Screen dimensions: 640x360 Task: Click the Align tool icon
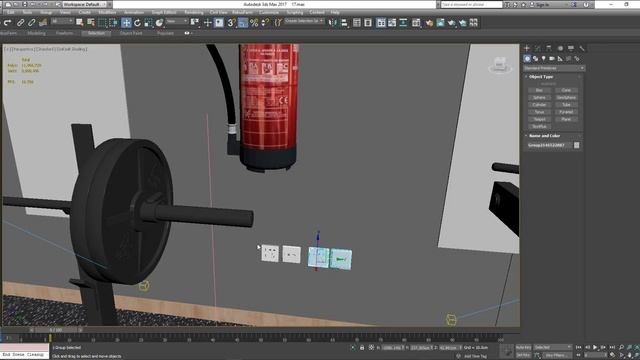coord(344,22)
